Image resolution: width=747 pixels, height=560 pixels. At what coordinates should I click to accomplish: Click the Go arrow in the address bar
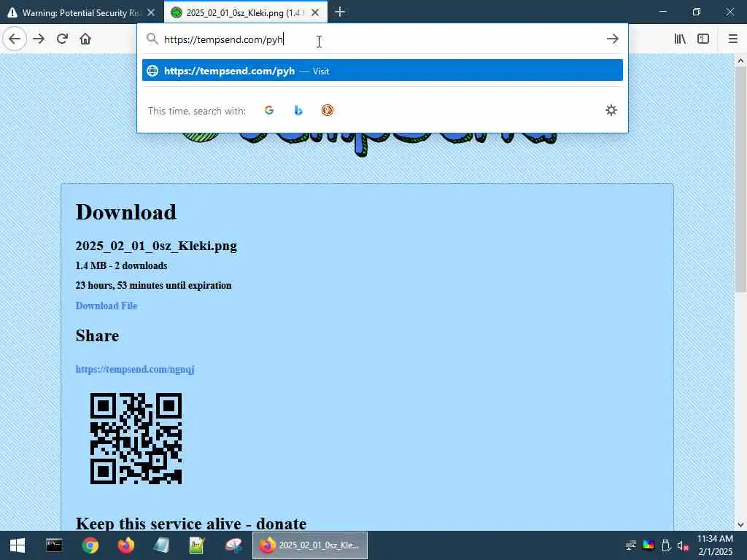(x=613, y=39)
